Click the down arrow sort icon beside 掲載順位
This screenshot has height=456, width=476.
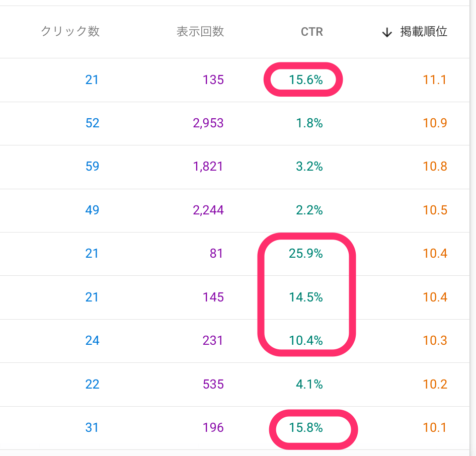(387, 33)
